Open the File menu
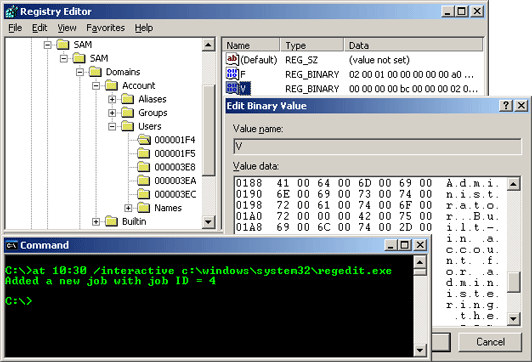The image size is (532, 362). (x=15, y=28)
